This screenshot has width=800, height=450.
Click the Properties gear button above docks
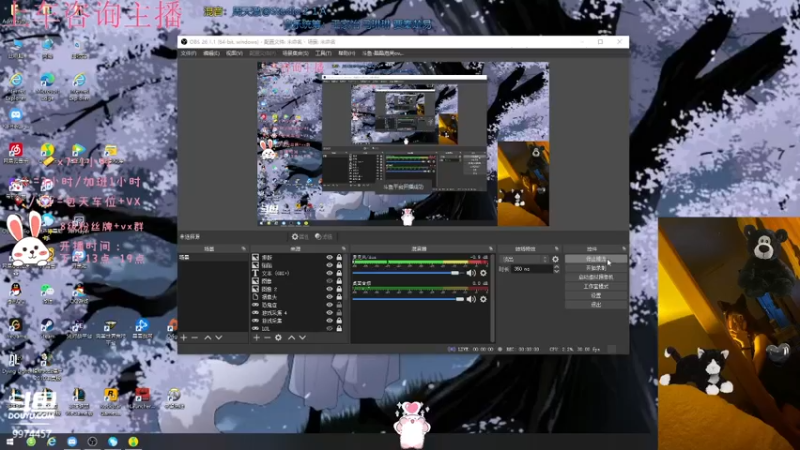point(300,237)
